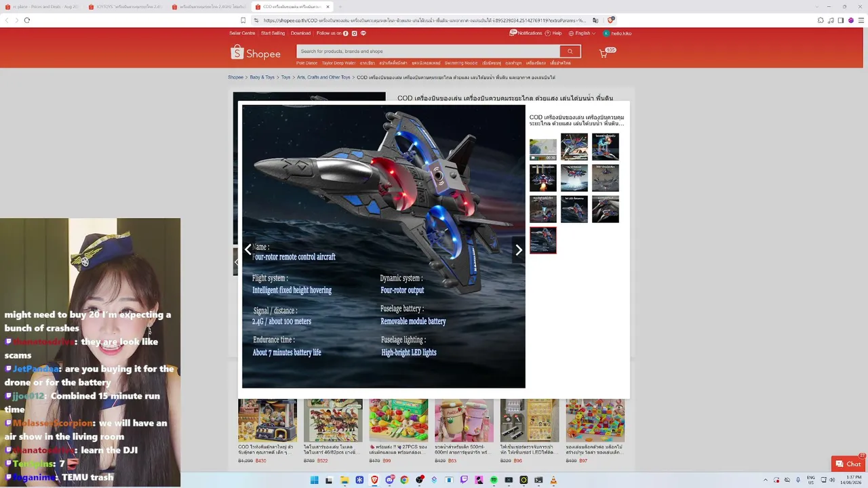This screenshot has height=488, width=868.
Task: Open the browser main menu
Action: point(861,20)
